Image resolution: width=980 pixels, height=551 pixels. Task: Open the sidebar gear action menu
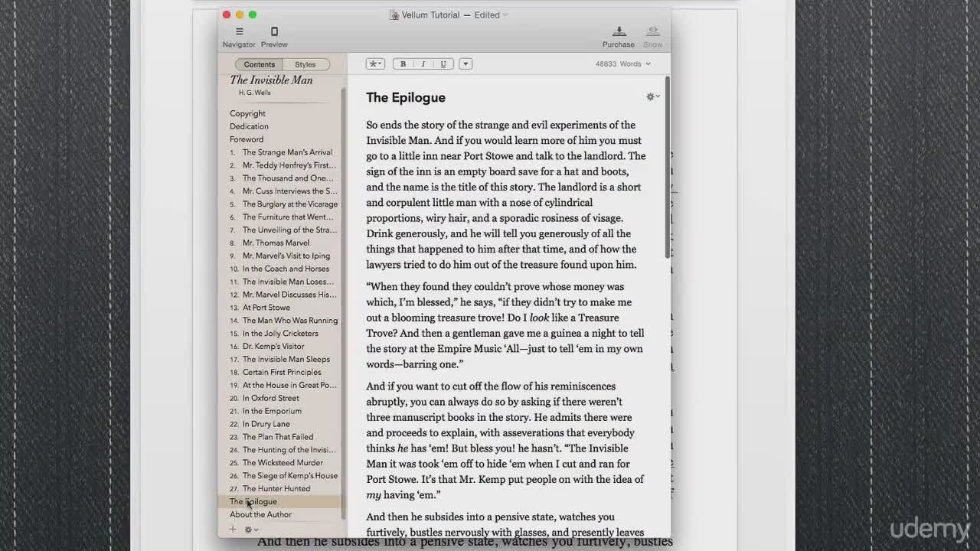tap(250, 530)
